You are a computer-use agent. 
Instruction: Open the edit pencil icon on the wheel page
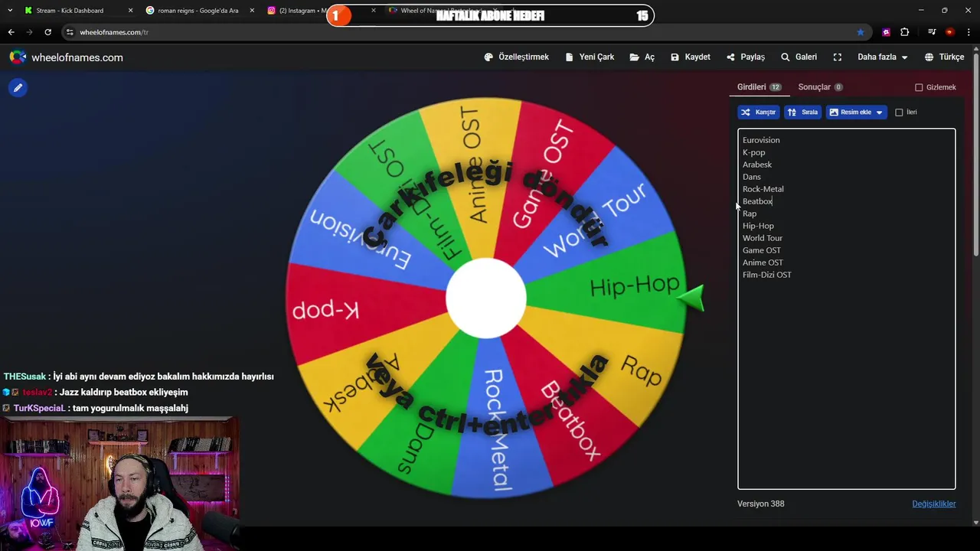(18, 88)
